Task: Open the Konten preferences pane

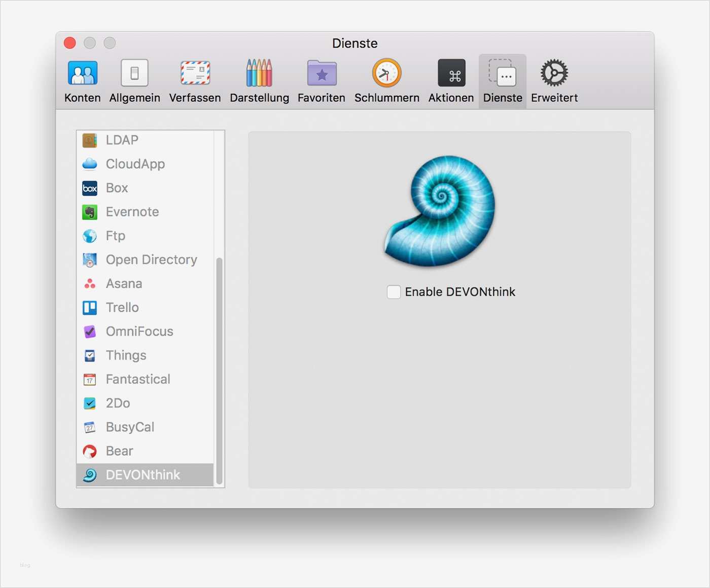Action: tap(82, 80)
